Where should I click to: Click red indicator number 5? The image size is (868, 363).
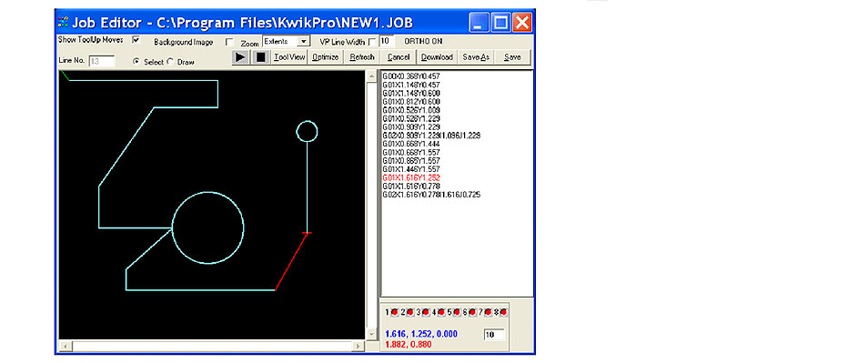(x=457, y=313)
